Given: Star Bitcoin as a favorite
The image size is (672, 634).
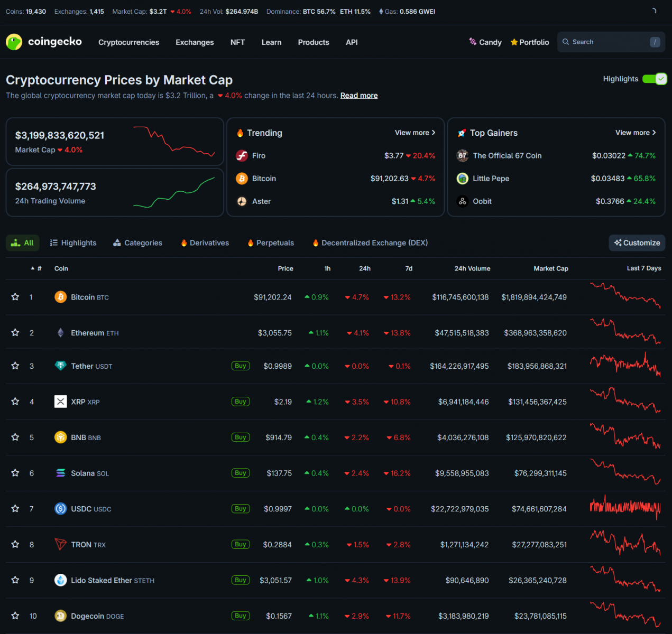Looking at the screenshot, I should coord(15,297).
